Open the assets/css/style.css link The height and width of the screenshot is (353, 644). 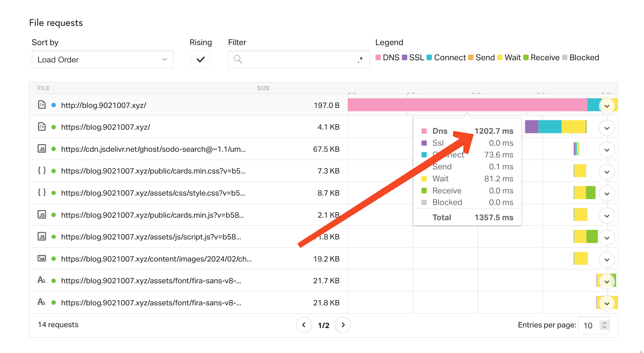coord(153,193)
